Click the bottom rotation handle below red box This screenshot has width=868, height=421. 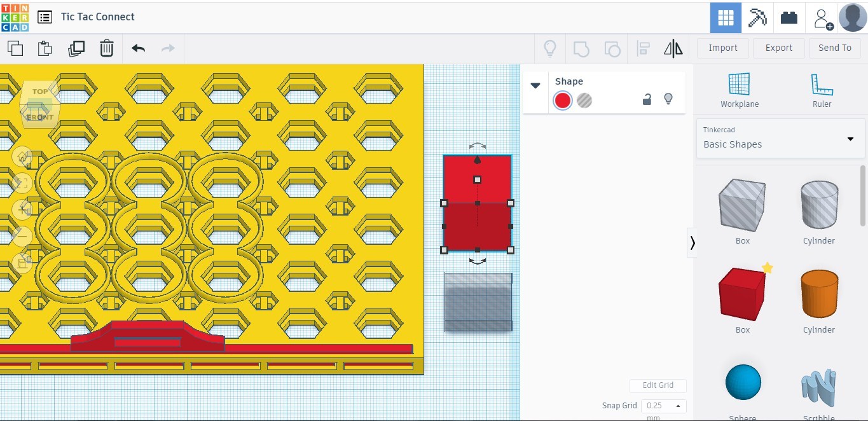478,261
